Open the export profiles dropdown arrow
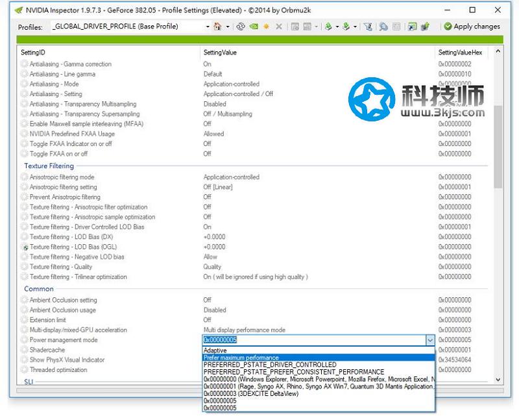This screenshot has width=519, height=420. 337,27
